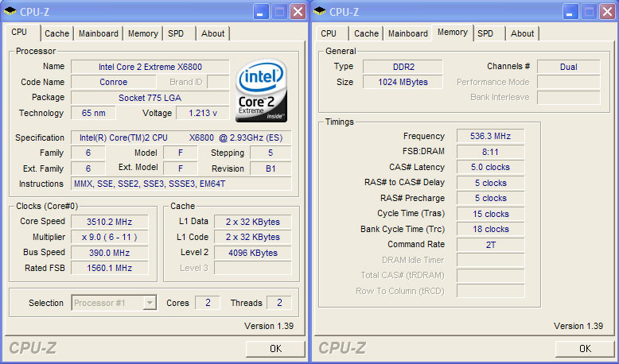Click the L1 Data cache value
The height and width of the screenshot is (364, 619).
(253, 222)
